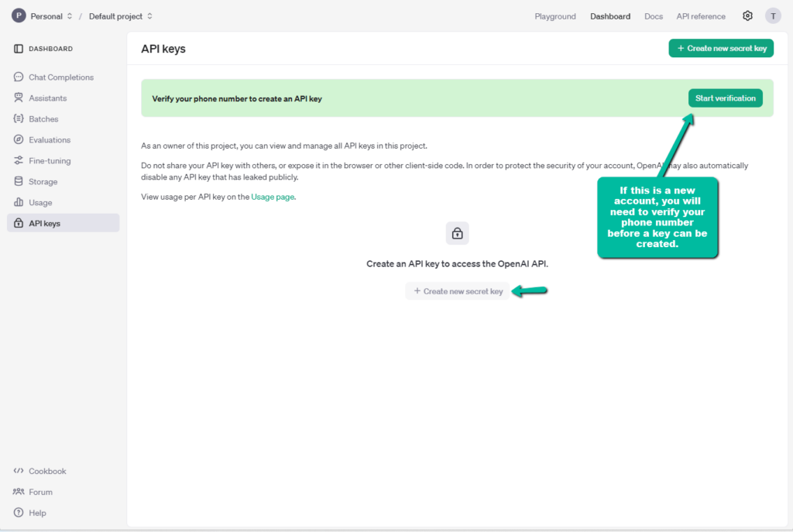
Task: Navigate to Fine-tuning
Action: pos(64,160)
